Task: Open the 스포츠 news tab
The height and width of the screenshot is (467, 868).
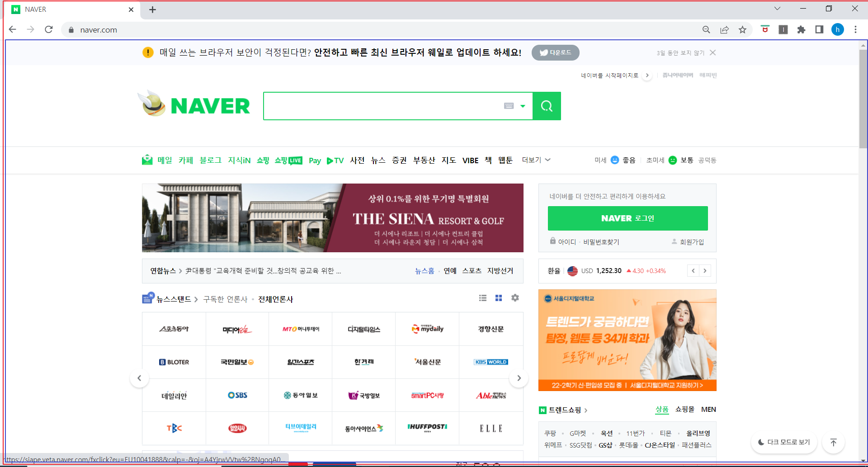Action: (x=472, y=271)
